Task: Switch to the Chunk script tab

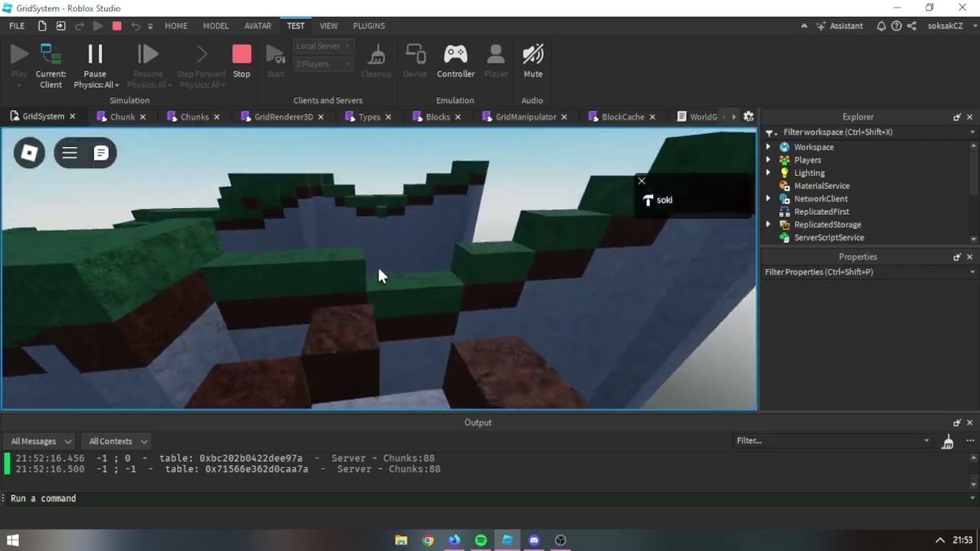Action: coord(122,117)
